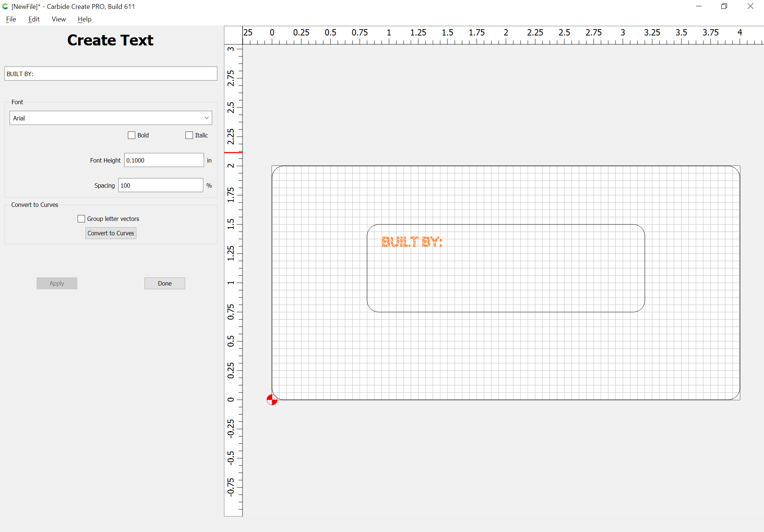Select the BUILT BY: text object
Viewport: 764px width, 532px height.
[411, 242]
